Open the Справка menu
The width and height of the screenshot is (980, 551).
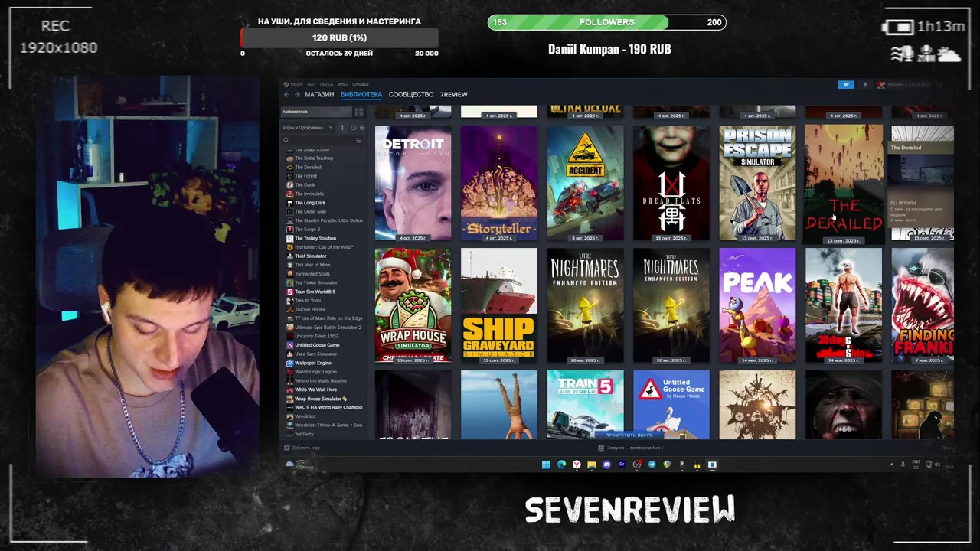pos(360,84)
